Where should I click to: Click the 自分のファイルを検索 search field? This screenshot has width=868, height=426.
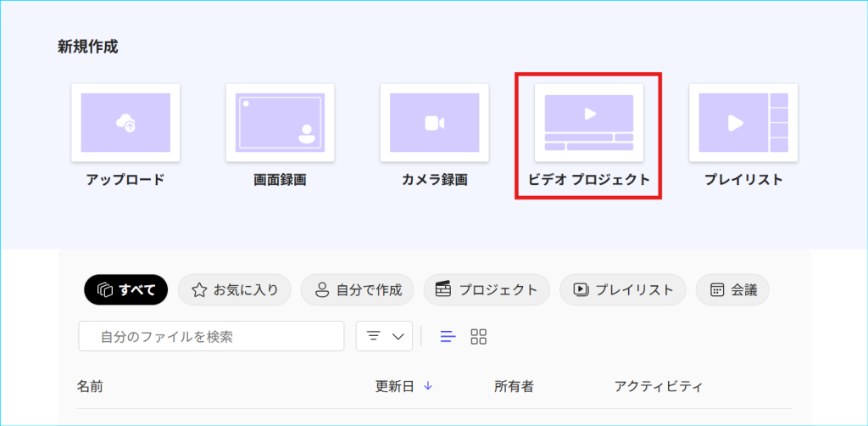click(212, 337)
